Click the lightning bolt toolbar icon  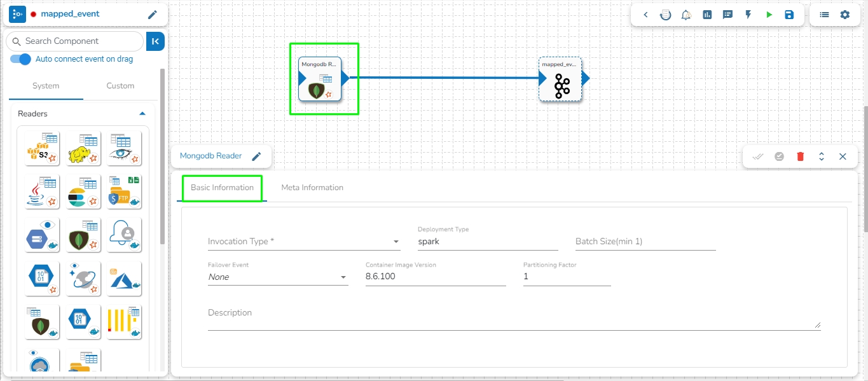tap(748, 15)
